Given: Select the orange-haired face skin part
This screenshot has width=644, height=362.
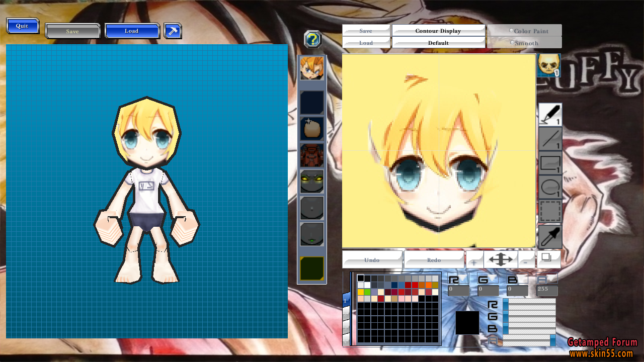Looking at the screenshot, I should [x=312, y=68].
